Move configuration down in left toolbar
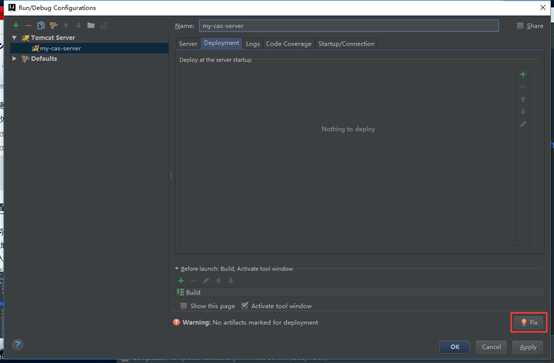 pyautogui.click(x=78, y=25)
